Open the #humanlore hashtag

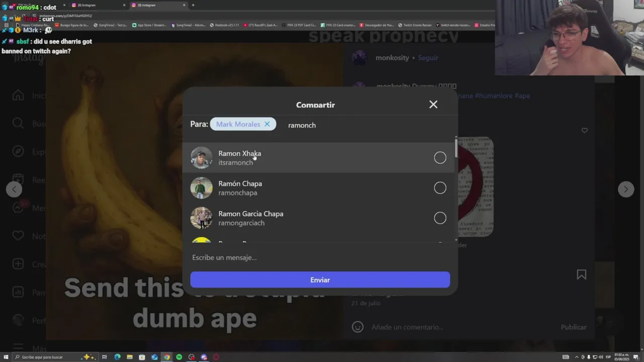click(494, 96)
